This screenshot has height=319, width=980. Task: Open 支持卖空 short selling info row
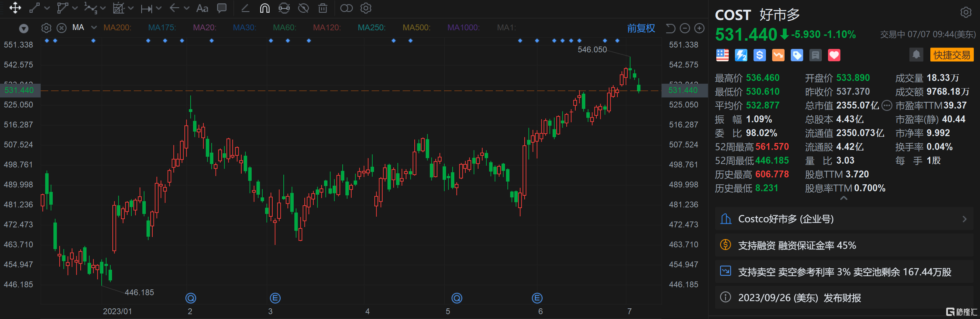pyautogui.click(x=844, y=271)
